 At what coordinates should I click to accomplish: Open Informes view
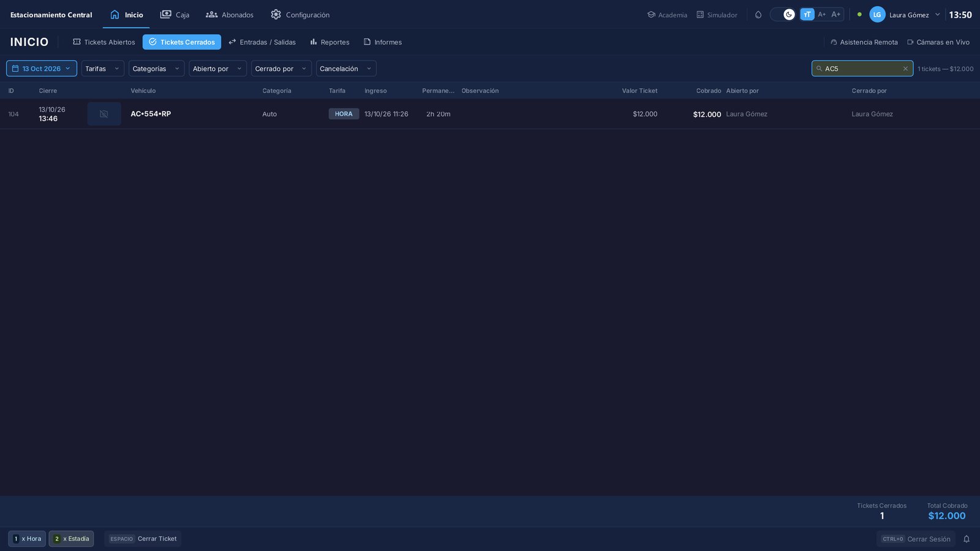(x=383, y=42)
